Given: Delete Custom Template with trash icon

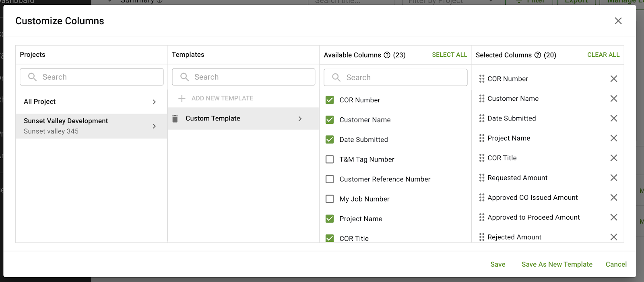Looking at the screenshot, I should [175, 119].
